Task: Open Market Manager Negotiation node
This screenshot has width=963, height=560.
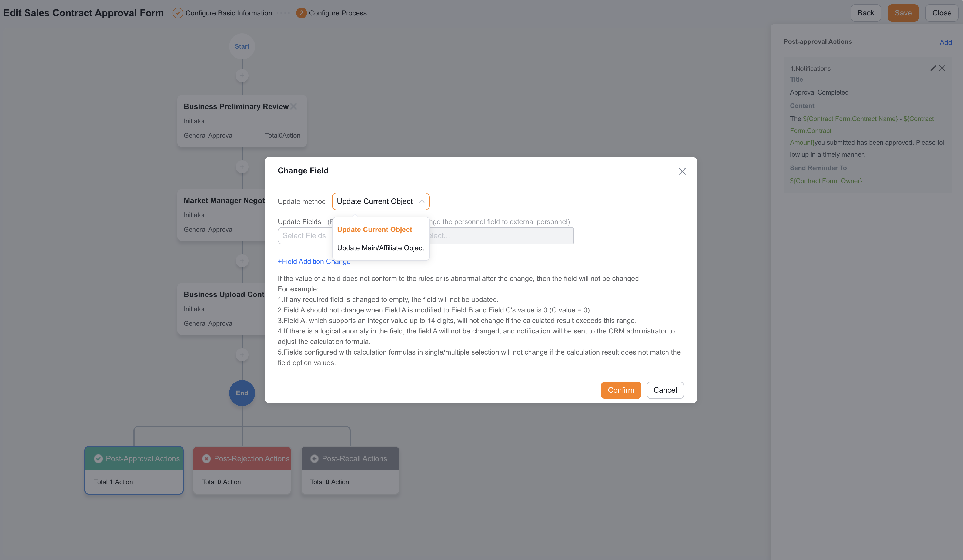Action: click(221, 215)
